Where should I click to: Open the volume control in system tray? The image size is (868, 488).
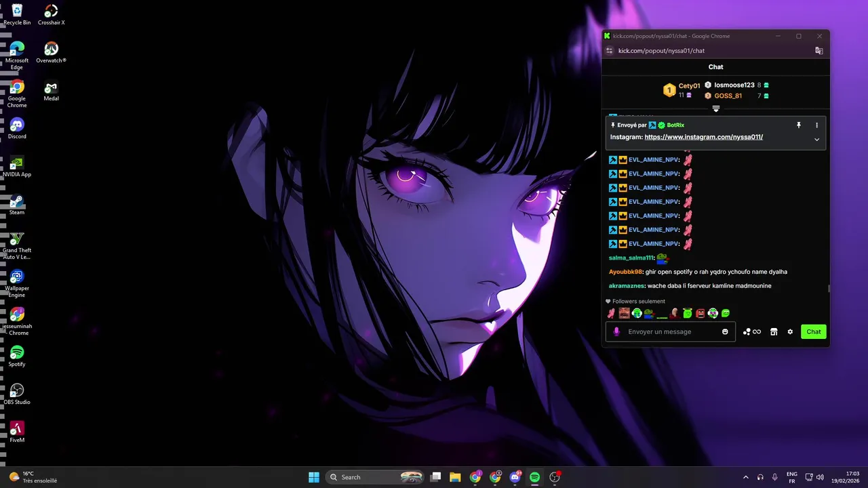tap(821, 477)
